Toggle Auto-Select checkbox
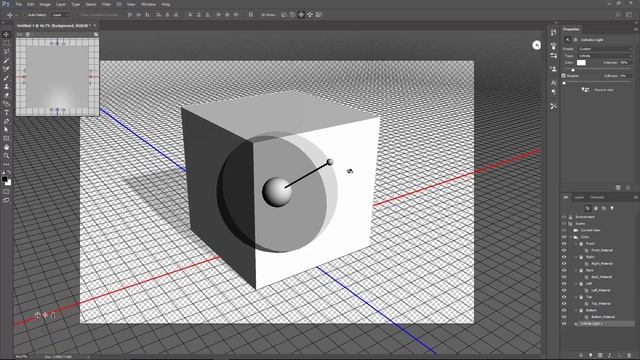Image resolution: width=640 pixels, height=360 pixels. click(25, 15)
